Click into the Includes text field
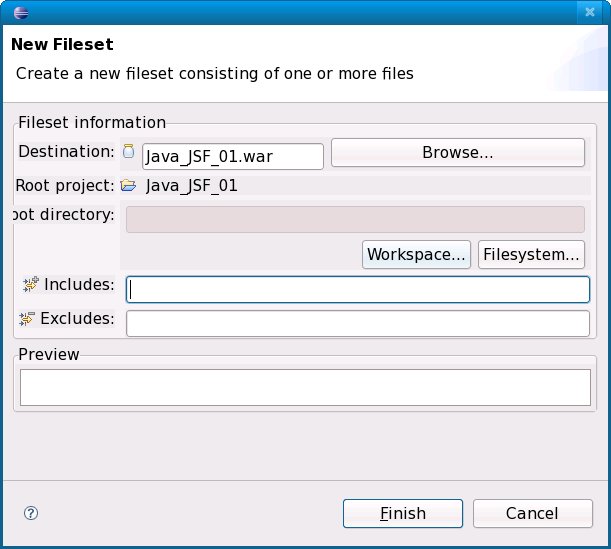This screenshot has width=611, height=549. (357, 289)
